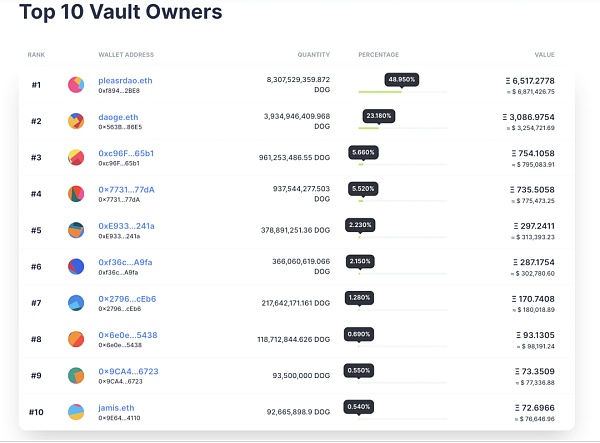
Task: Open the 0xf36c...A9fa wallet address link
Action: 125,262
